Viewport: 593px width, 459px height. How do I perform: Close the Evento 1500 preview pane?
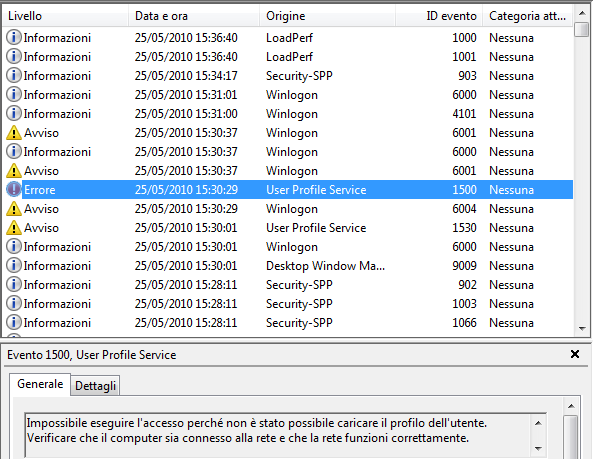click(x=575, y=354)
